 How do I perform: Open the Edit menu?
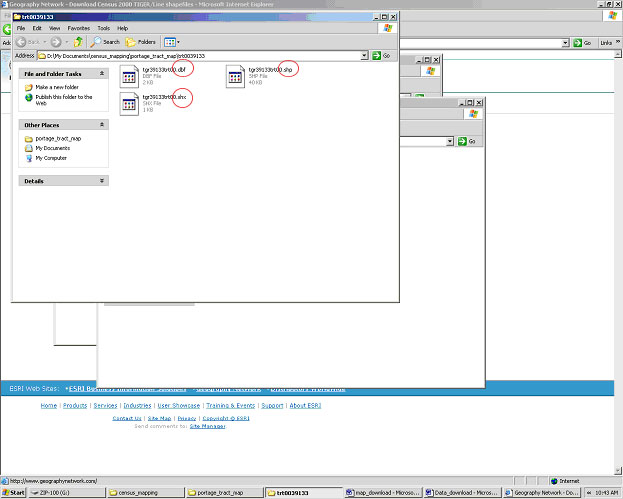click(x=37, y=28)
